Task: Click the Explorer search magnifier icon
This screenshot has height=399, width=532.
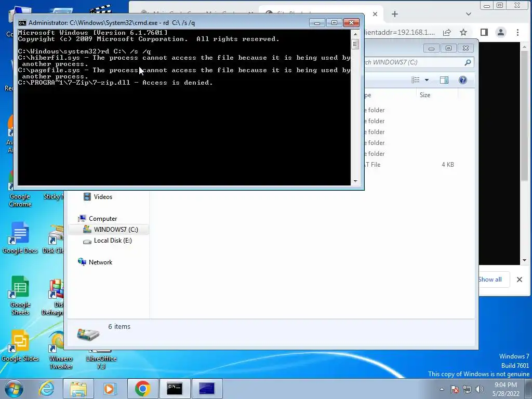Action: coord(468,62)
